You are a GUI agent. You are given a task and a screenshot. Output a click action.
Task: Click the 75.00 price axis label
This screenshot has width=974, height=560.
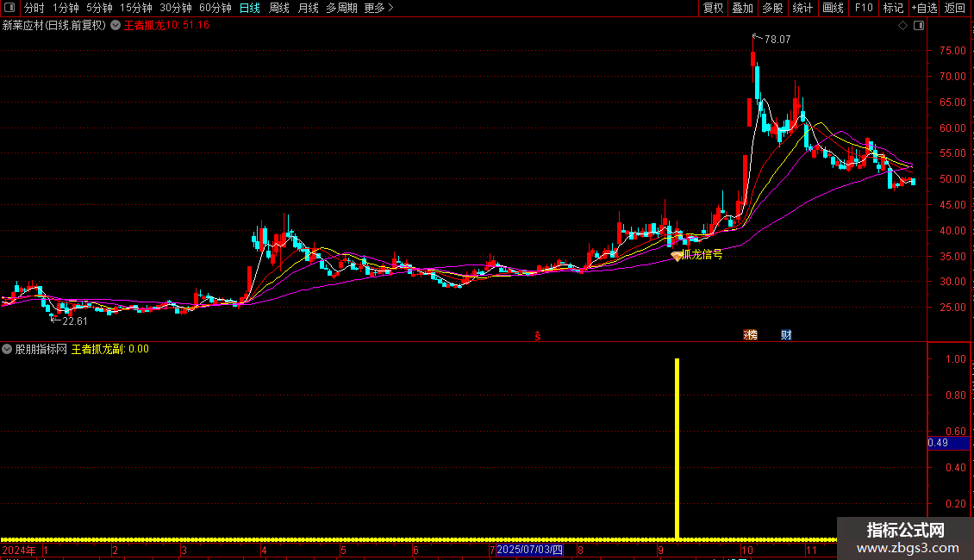pos(952,51)
